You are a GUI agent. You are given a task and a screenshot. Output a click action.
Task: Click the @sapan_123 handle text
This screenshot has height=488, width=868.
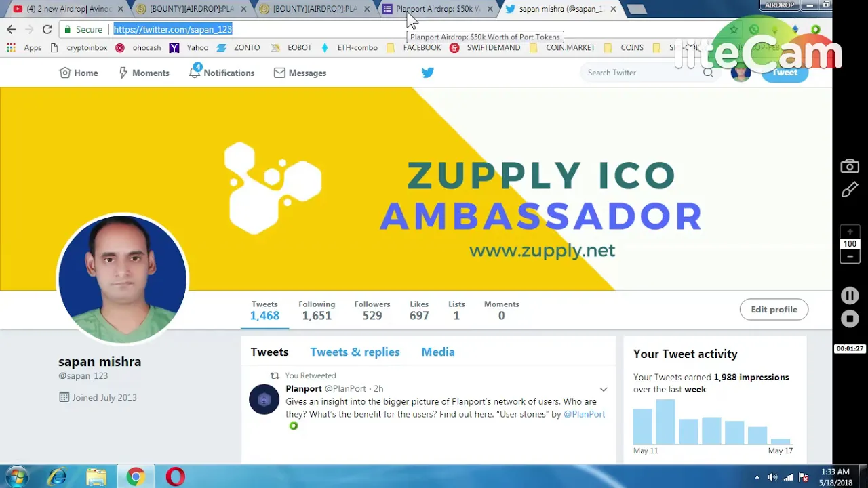point(83,375)
